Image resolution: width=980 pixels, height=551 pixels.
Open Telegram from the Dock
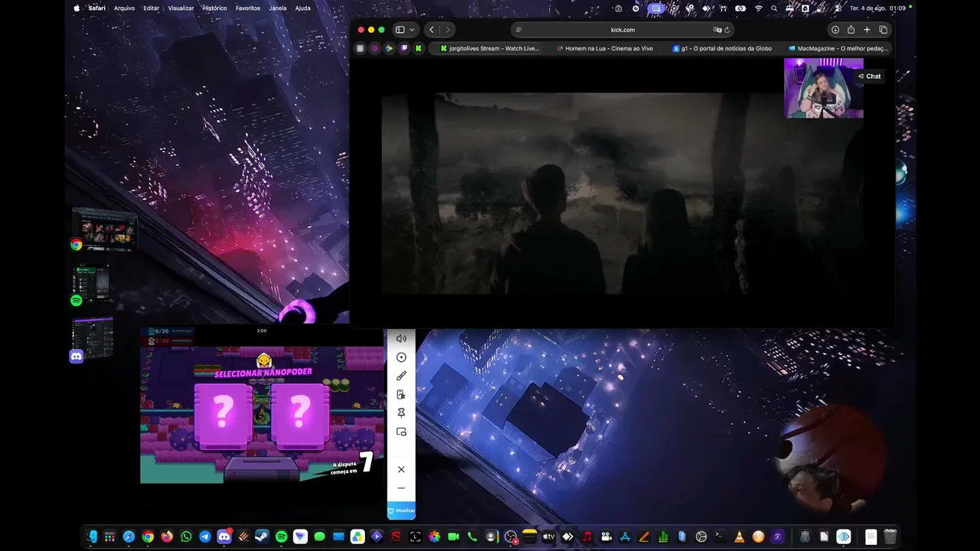(x=205, y=536)
